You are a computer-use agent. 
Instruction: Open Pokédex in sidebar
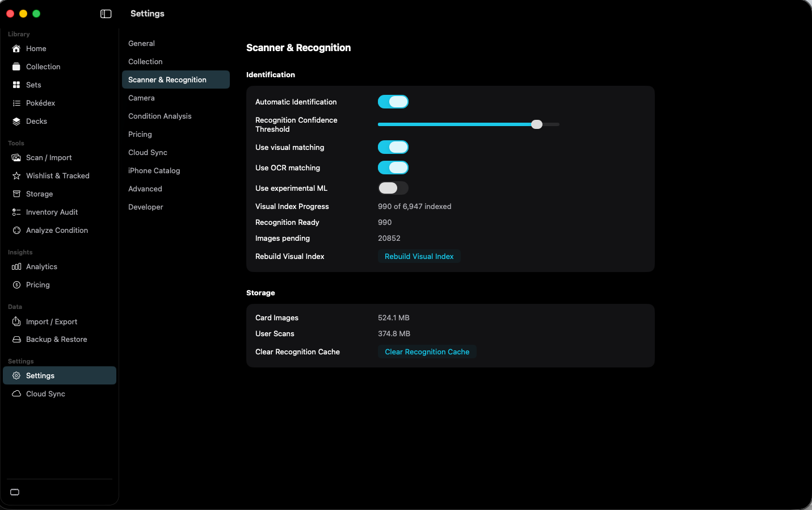coord(60,103)
